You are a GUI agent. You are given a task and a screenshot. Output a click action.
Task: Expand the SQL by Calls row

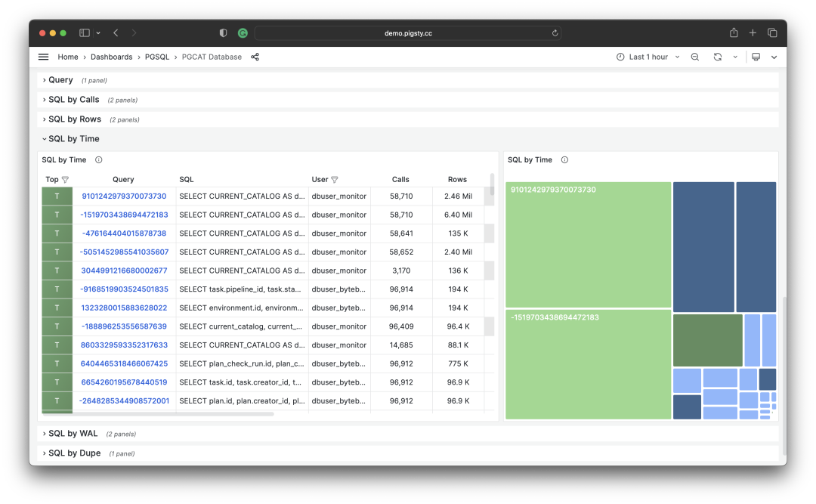coord(73,100)
